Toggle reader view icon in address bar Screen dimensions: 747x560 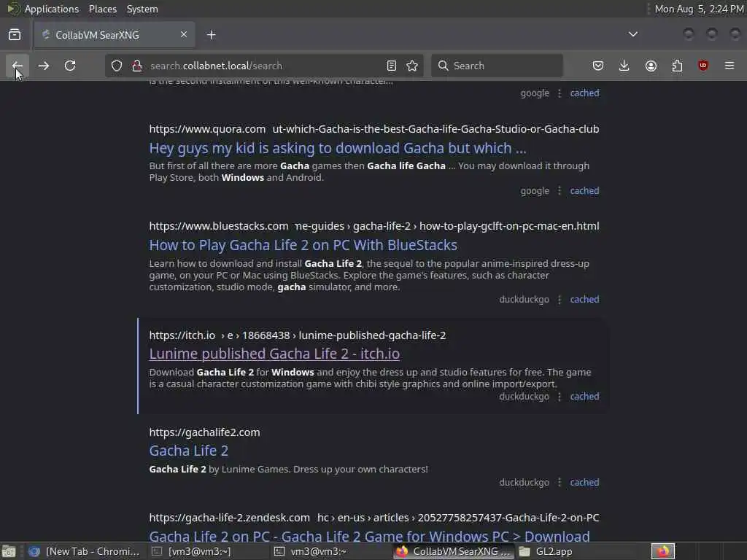point(392,66)
